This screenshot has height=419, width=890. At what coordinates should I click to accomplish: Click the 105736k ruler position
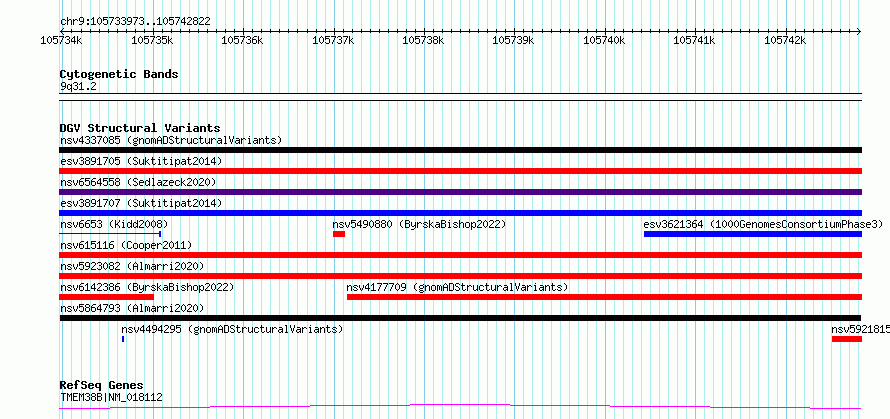242,40
